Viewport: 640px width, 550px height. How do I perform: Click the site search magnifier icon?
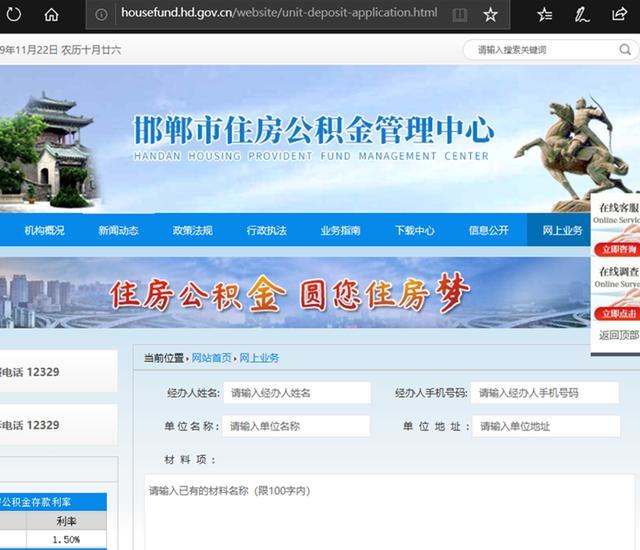625,50
